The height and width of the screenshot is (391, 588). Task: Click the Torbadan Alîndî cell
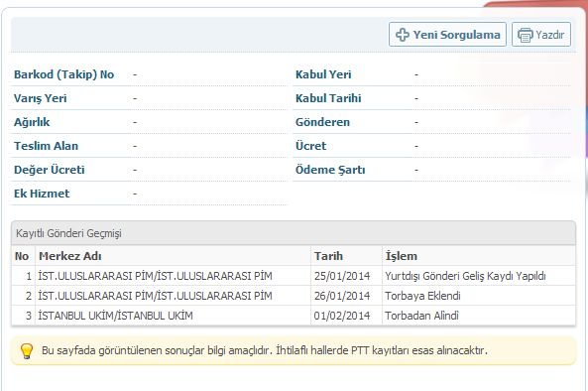(479, 316)
